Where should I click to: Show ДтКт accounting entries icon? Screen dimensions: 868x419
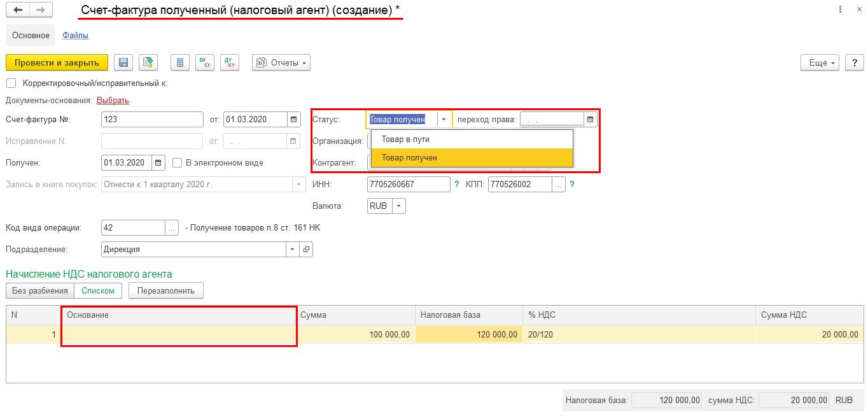[x=230, y=62]
